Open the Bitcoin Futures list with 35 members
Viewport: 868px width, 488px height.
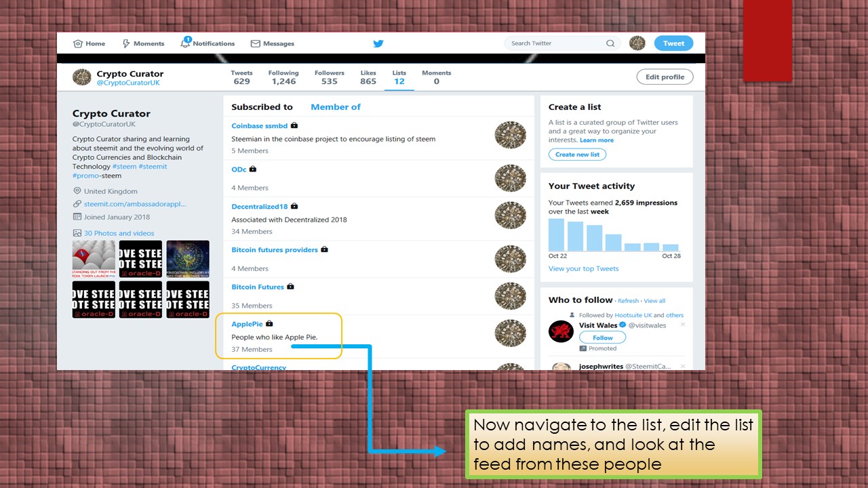tap(258, 287)
